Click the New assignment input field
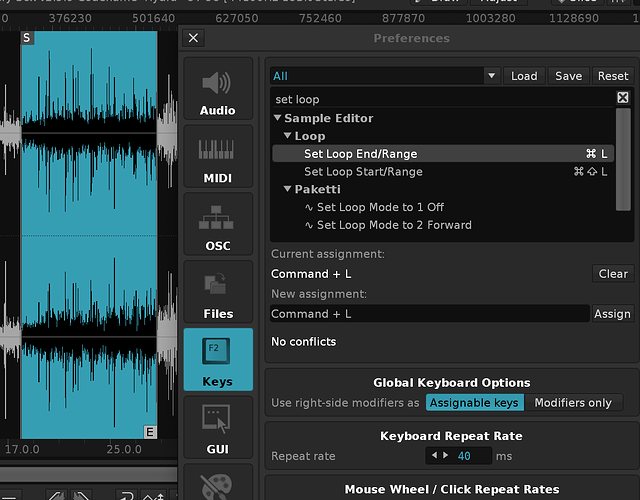 (430, 313)
